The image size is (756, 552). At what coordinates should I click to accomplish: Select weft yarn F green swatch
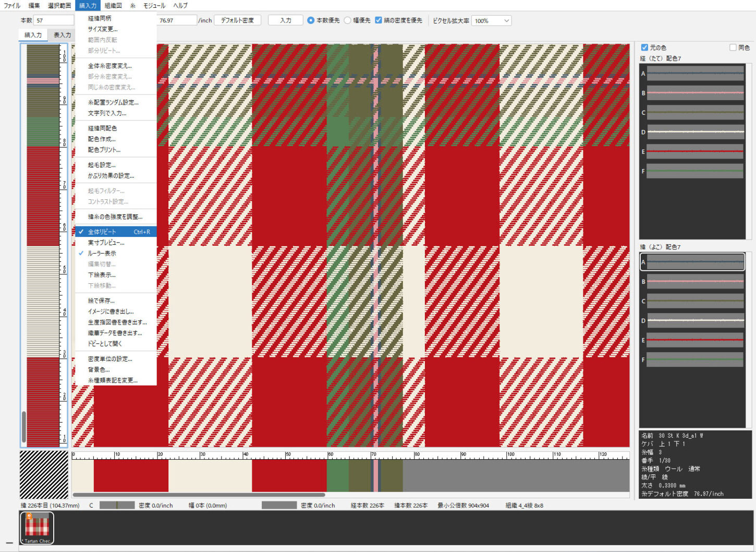click(694, 359)
